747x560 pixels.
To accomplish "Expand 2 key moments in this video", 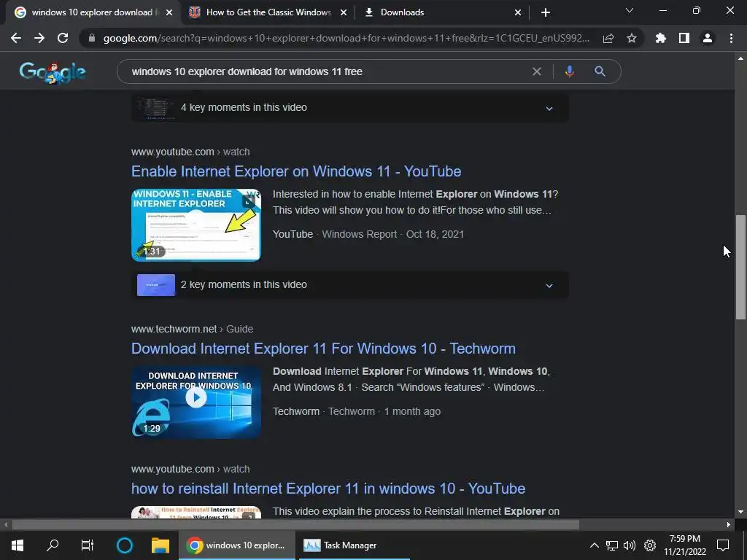I will pos(350,285).
